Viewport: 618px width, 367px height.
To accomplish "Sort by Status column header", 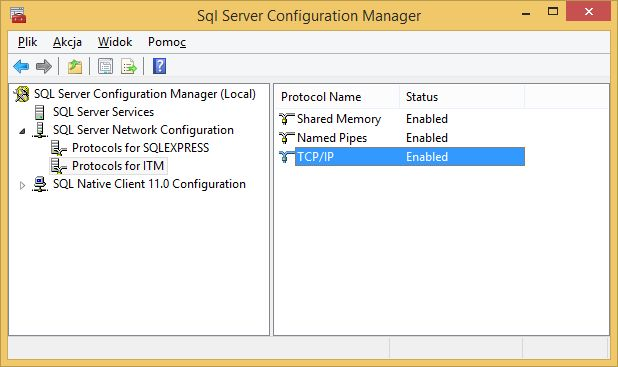I will click(462, 97).
